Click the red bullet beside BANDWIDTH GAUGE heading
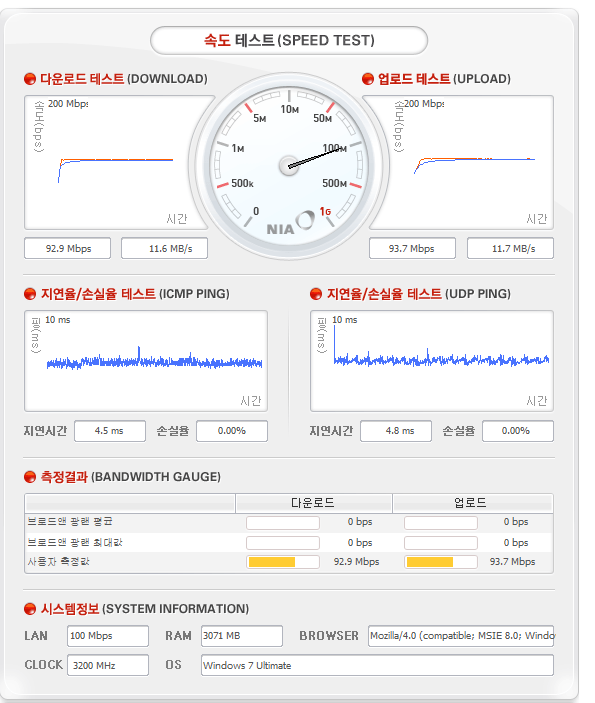This screenshot has height=703, width=595. pyautogui.click(x=30, y=477)
